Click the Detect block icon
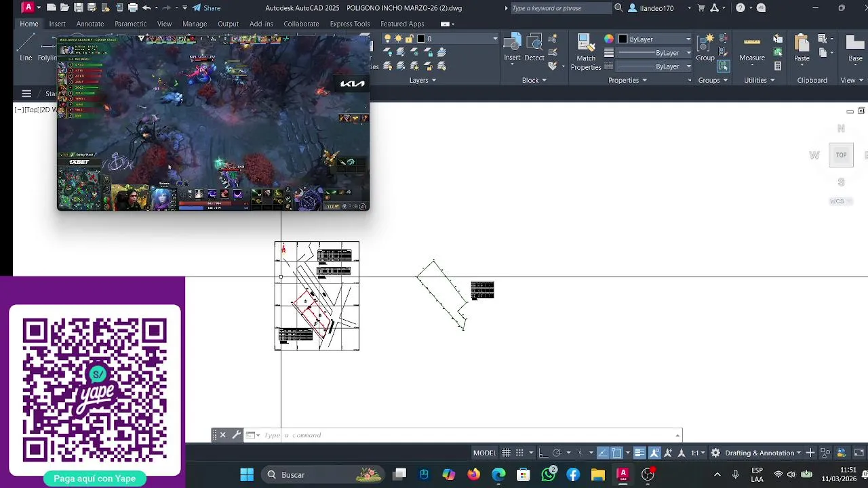Image resolution: width=868 pixels, height=488 pixels. point(534,47)
